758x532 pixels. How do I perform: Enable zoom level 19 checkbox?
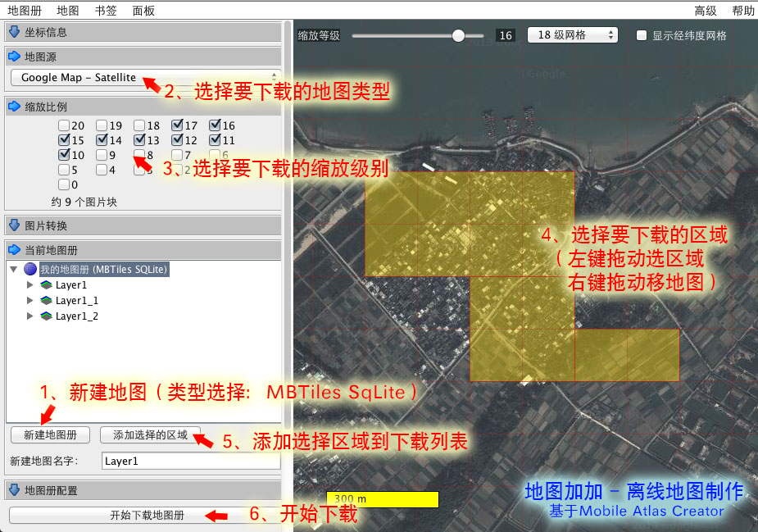102,125
